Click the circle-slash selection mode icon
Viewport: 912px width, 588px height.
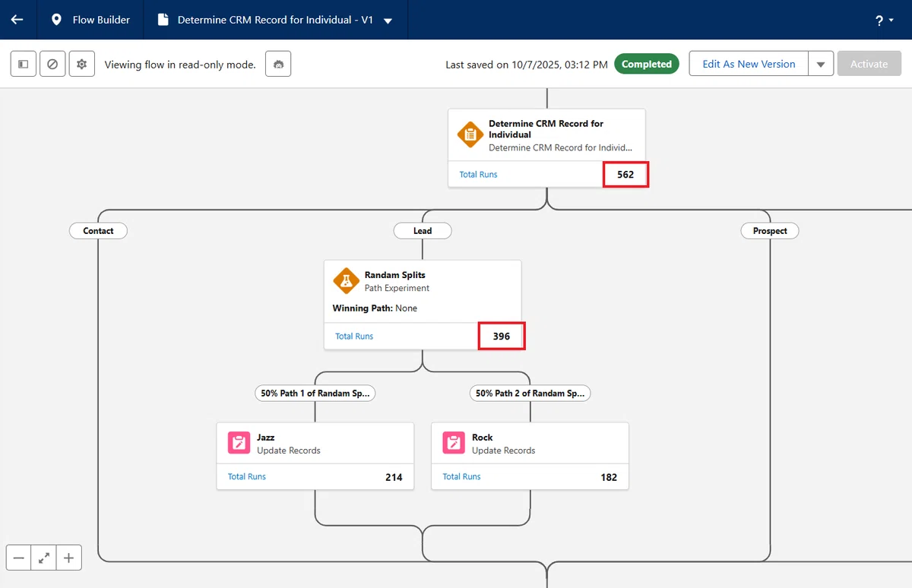(52, 65)
